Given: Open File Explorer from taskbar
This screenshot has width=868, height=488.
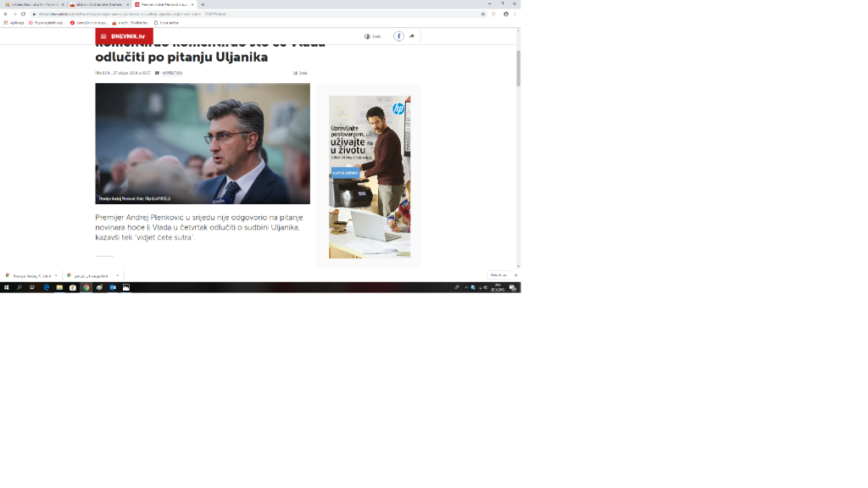Looking at the screenshot, I should coord(60,288).
